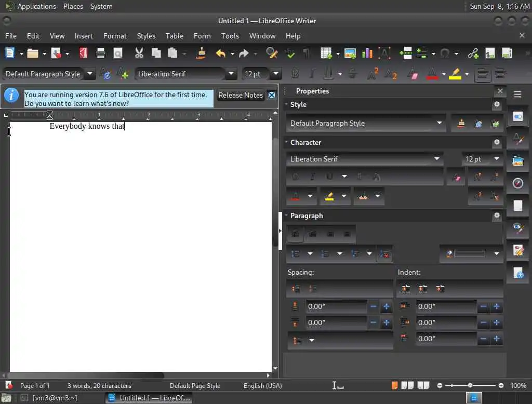The image size is (532, 404).
Task: Close the version infobar
Action: [x=272, y=96]
